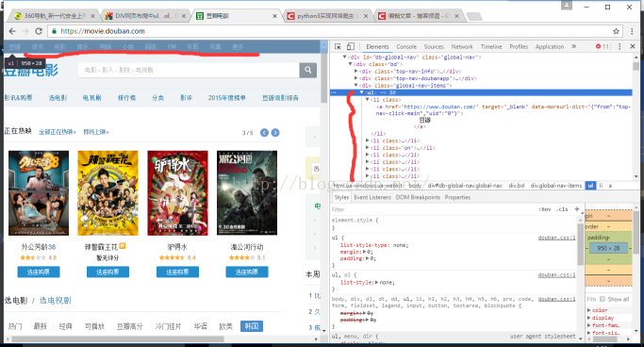Click the 湄公河行动 movie poster

coord(247,192)
